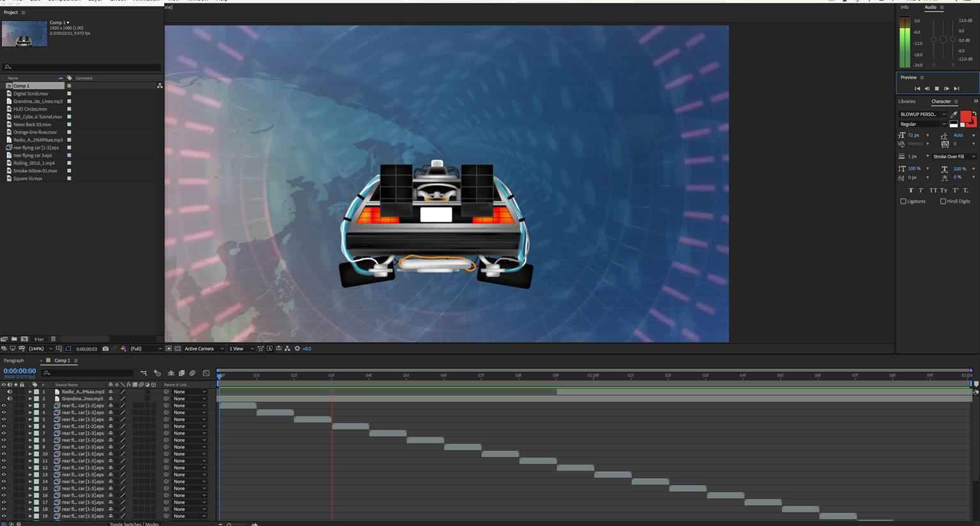Click Reset Exposure icon in viewer bar

(x=297, y=349)
